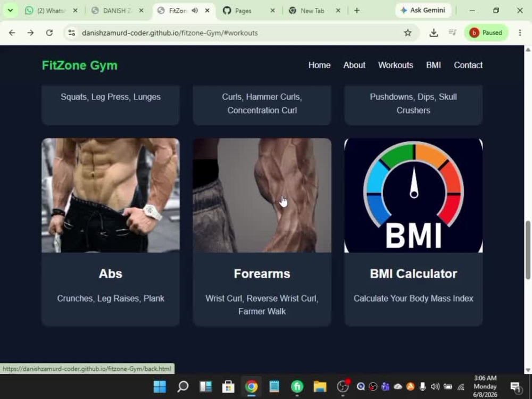Open Chrome downloads
Image resolution: width=532 pixels, height=399 pixels.
tap(433, 33)
